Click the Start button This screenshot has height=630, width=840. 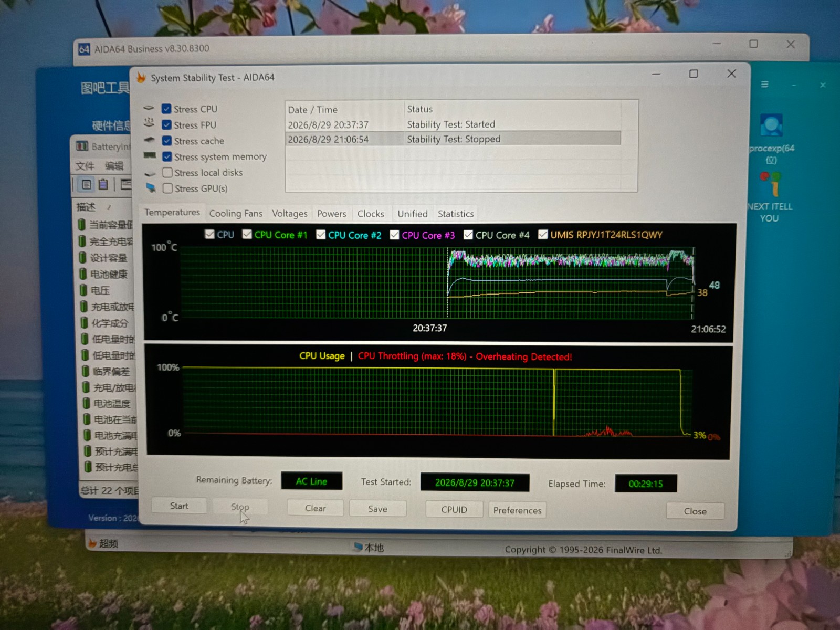tap(179, 506)
